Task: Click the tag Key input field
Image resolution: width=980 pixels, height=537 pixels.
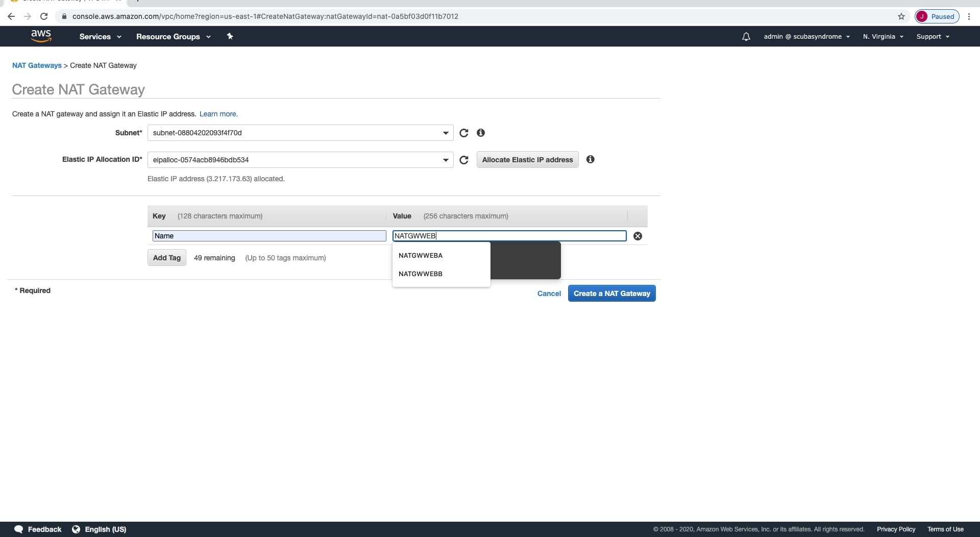Action: pyautogui.click(x=269, y=236)
